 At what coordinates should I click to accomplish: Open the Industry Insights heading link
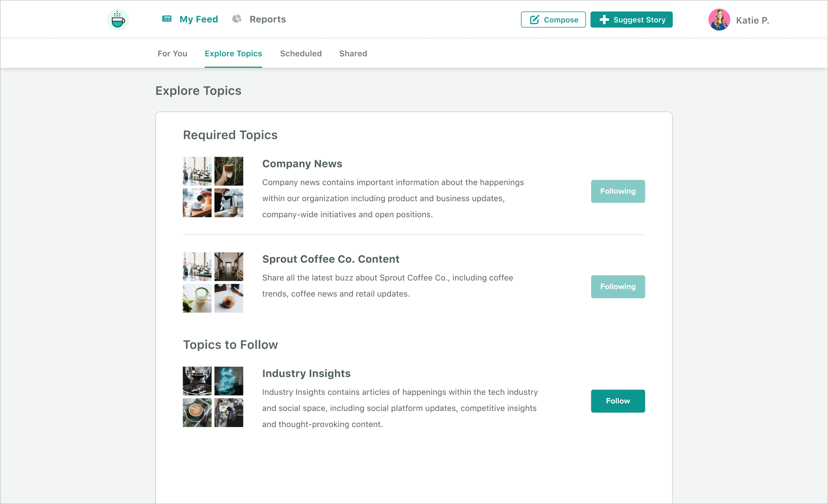pos(306,374)
